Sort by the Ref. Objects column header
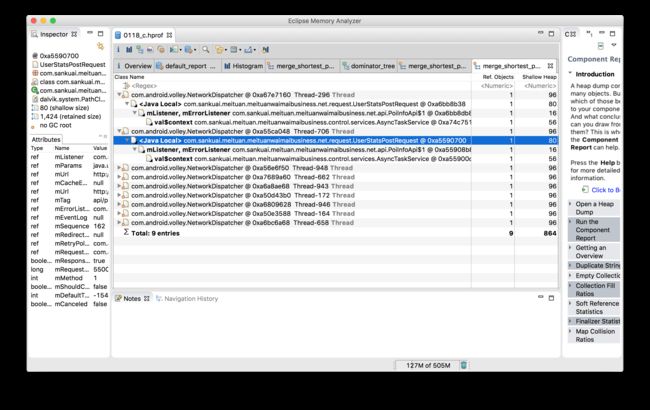 (493, 77)
